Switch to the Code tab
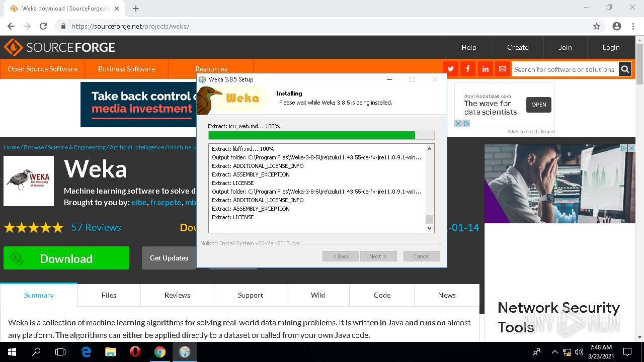The image size is (644, 362). [382, 295]
